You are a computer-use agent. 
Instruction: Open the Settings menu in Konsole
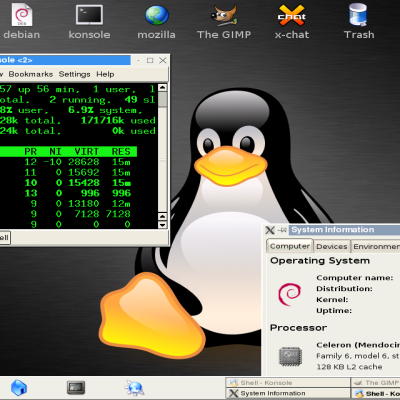tap(74, 74)
